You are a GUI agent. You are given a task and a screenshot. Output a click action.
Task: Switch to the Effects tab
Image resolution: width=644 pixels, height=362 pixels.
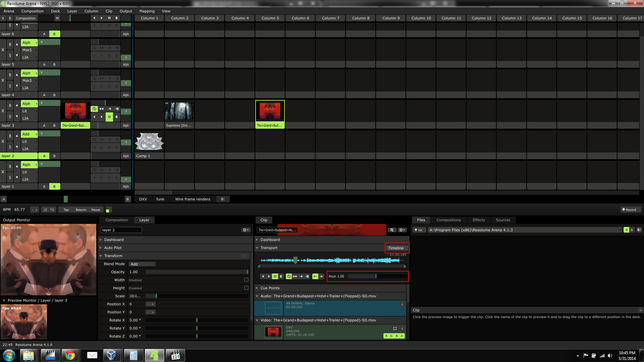tap(478, 220)
